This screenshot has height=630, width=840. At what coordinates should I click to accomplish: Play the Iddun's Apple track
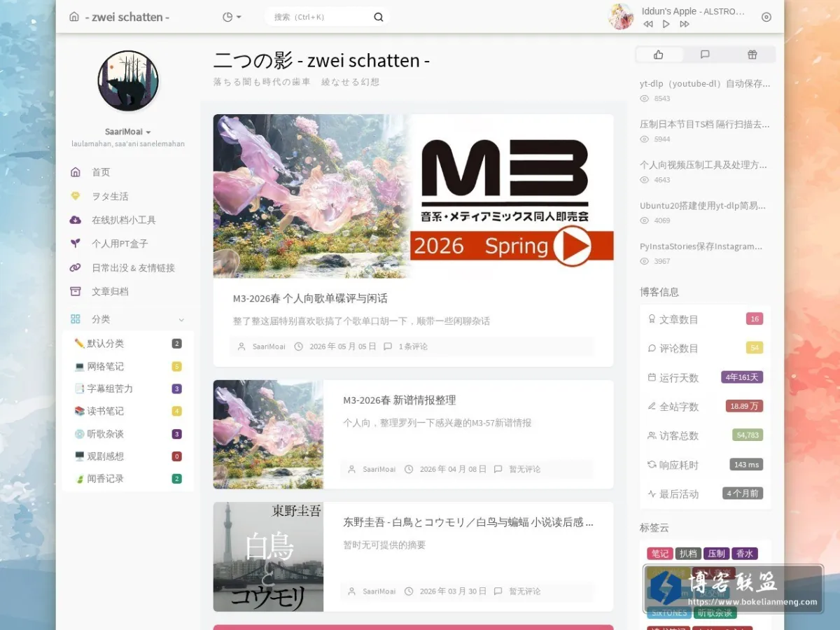click(666, 24)
